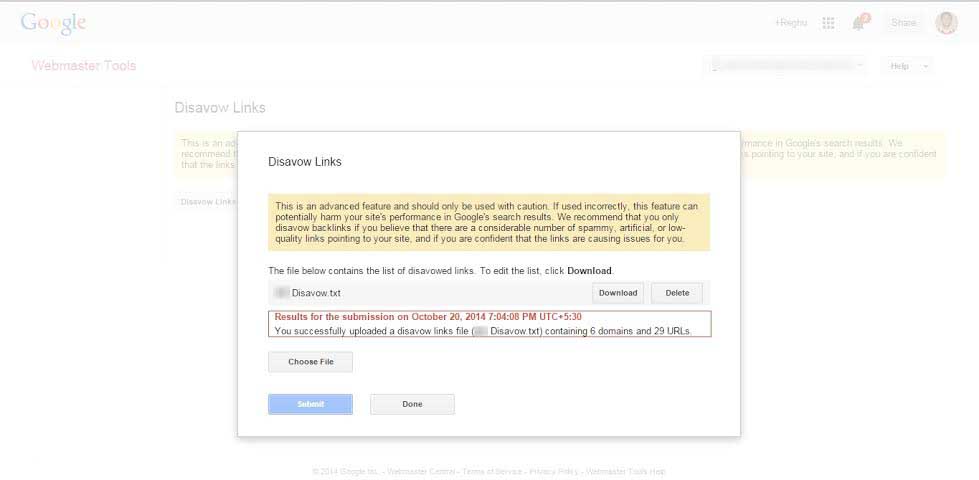
Task: Open the Google apps grid
Action: click(829, 23)
